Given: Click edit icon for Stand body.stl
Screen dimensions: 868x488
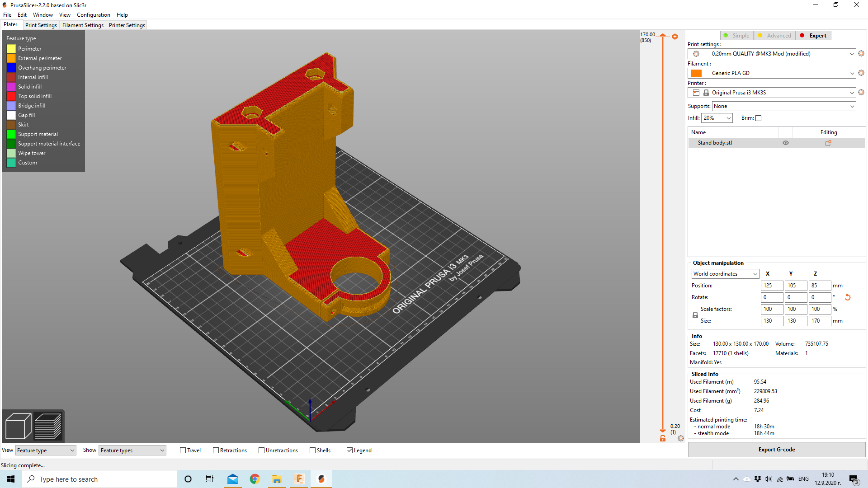Looking at the screenshot, I should click(828, 143).
